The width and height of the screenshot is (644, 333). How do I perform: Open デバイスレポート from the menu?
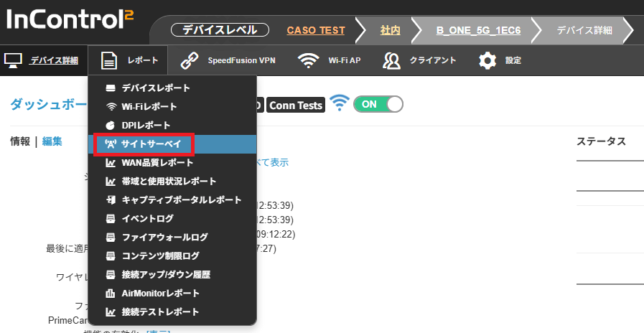155,88
